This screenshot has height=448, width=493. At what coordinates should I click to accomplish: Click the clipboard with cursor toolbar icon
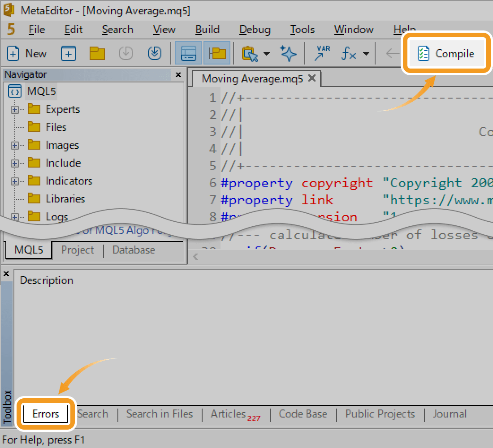coord(250,54)
